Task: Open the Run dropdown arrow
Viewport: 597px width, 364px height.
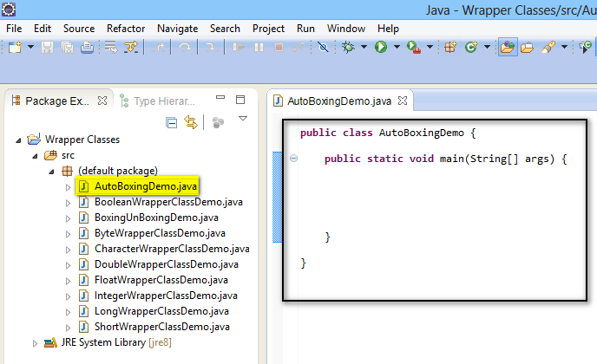Action: [x=397, y=47]
